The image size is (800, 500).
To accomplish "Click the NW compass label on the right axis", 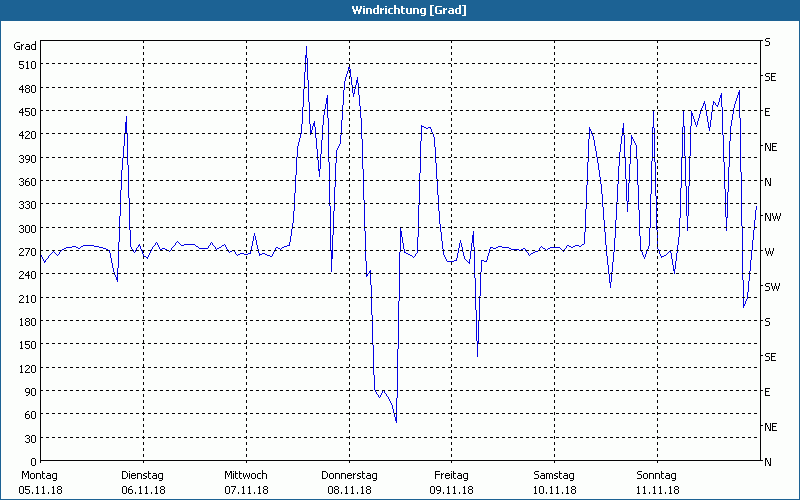I will pos(772,217).
